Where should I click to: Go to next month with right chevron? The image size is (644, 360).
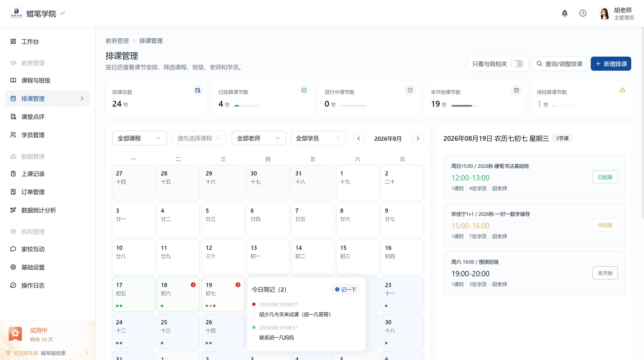[x=418, y=138]
